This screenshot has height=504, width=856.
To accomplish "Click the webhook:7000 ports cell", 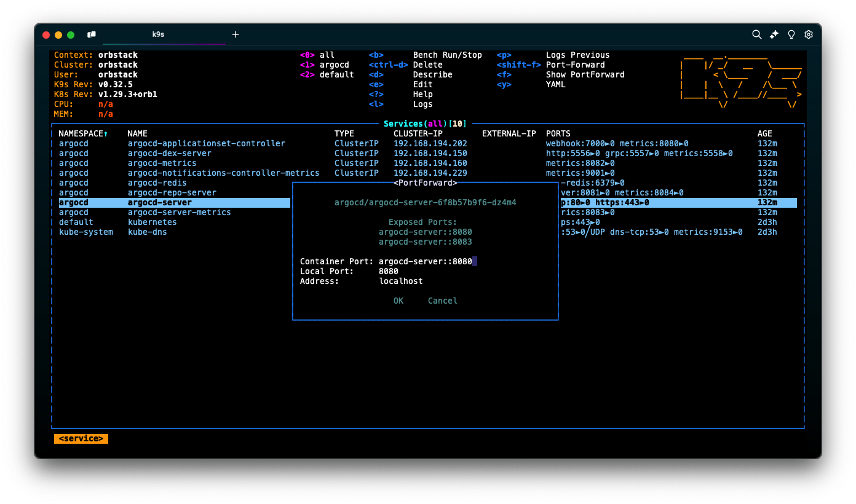I will 617,143.
